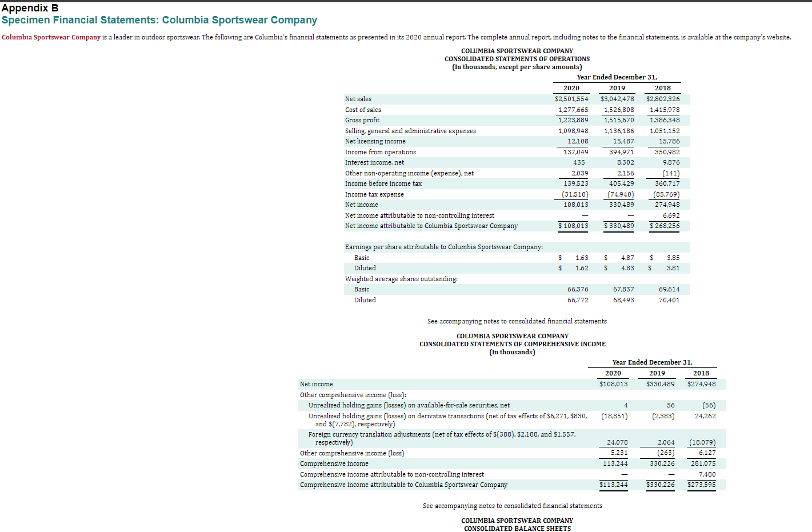Click the Specimen Financial Statements title

(159, 19)
